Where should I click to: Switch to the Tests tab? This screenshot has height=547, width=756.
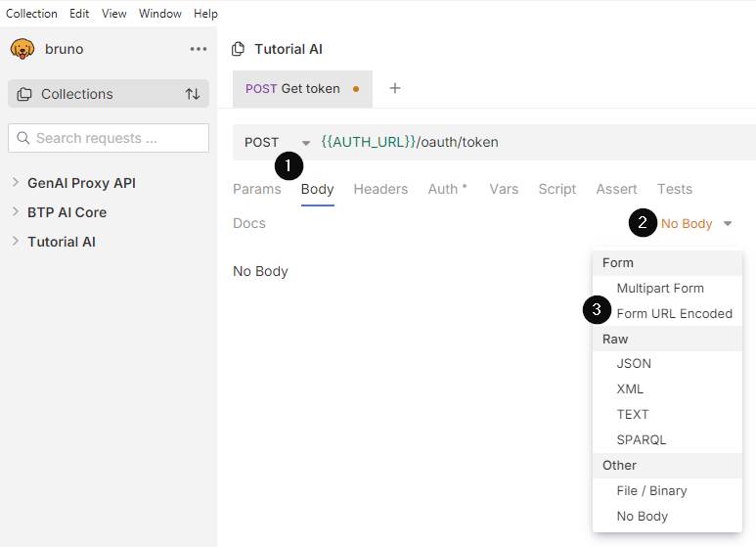(675, 189)
